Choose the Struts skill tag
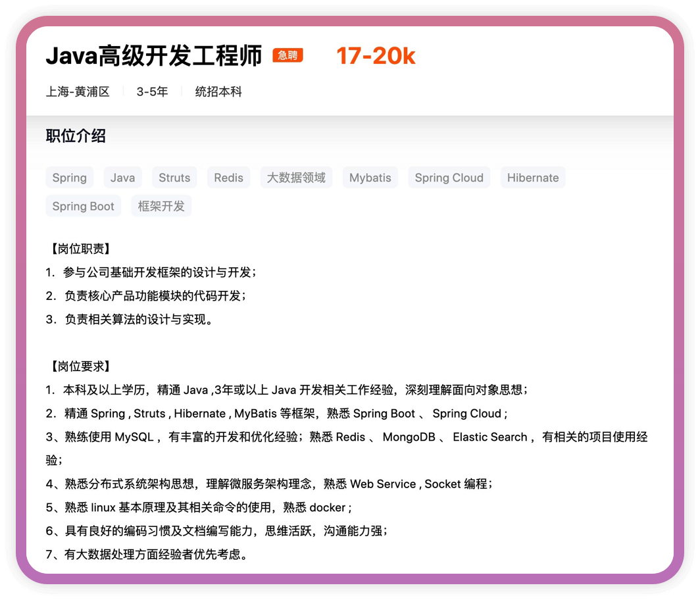Screen dimensions: 700x600 click(x=174, y=178)
